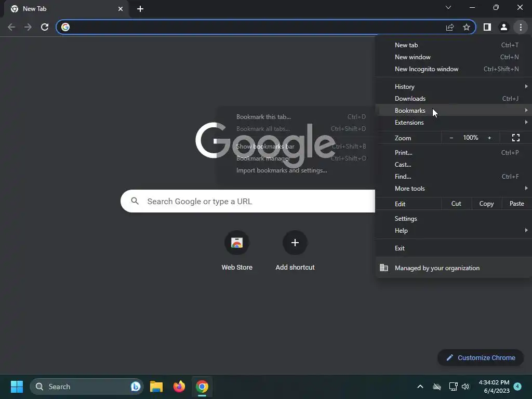The width and height of the screenshot is (532, 399).
Task: Toggle fullscreen mode icon
Action: point(516,138)
